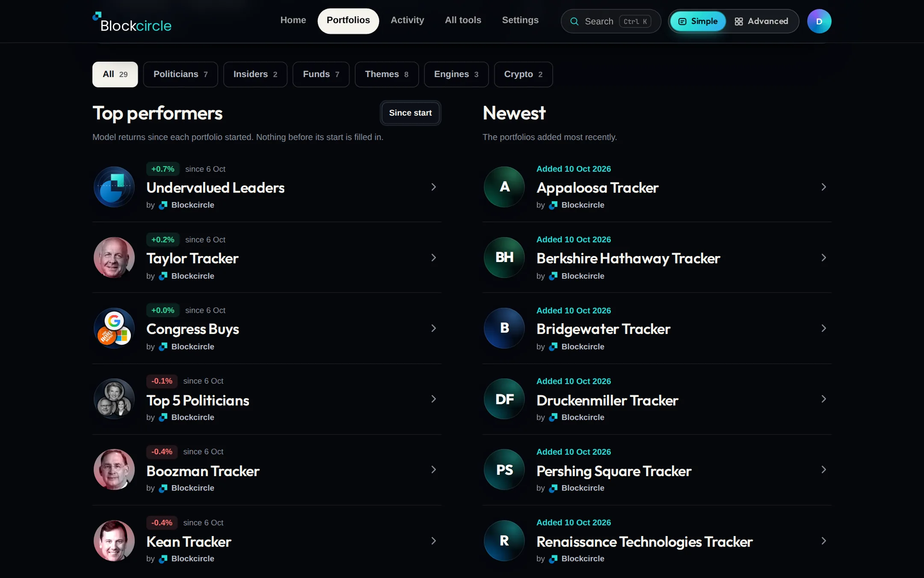Go to the Home tab
The width and height of the screenshot is (924, 578).
pos(293,20)
